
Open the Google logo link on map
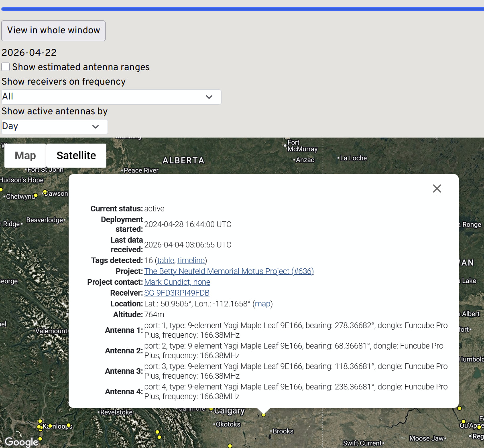click(x=21, y=442)
